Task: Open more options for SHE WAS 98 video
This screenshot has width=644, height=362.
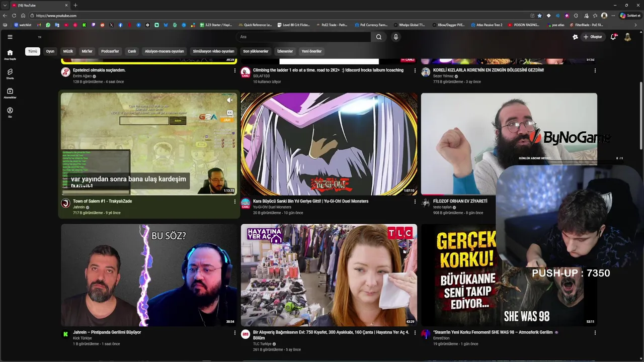Action: pyautogui.click(x=595, y=333)
